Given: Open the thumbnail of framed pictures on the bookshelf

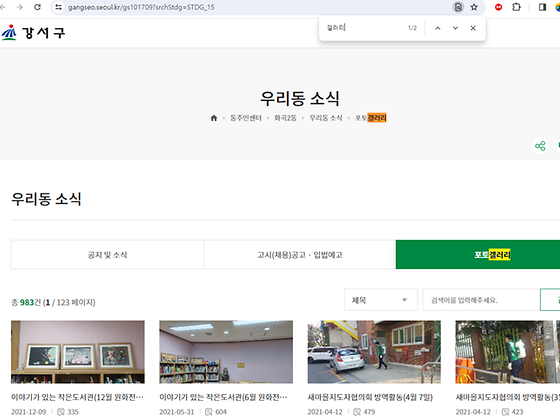Looking at the screenshot, I should 78,352.
